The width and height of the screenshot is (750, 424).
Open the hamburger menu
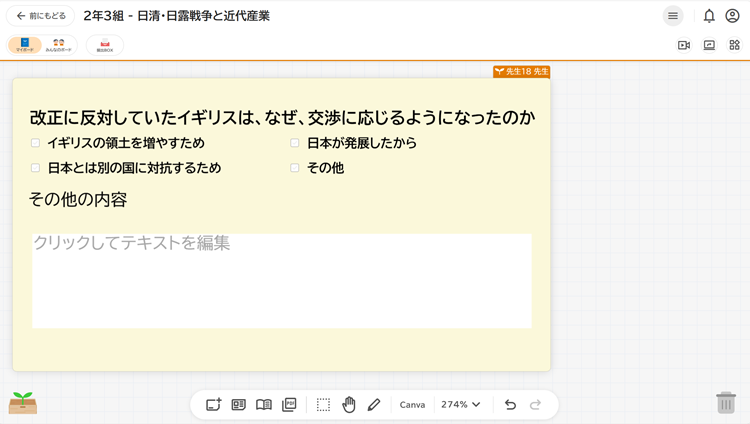tap(673, 16)
